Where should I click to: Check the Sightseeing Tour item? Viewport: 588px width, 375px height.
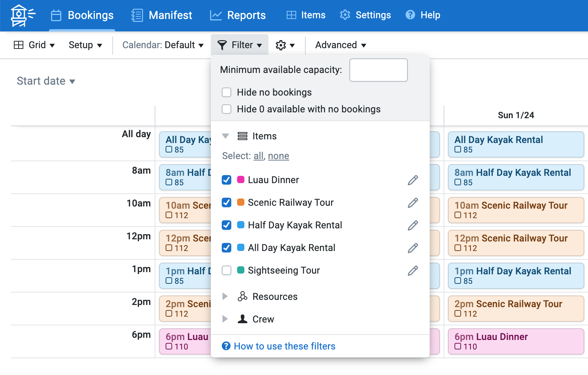click(x=227, y=270)
